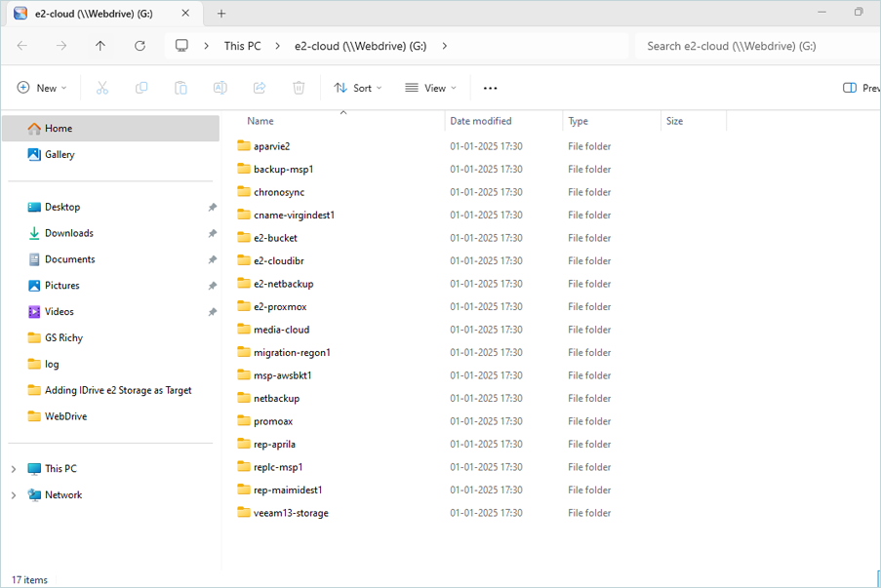Expand the Network tree node
The image size is (881, 588).
tap(14, 495)
